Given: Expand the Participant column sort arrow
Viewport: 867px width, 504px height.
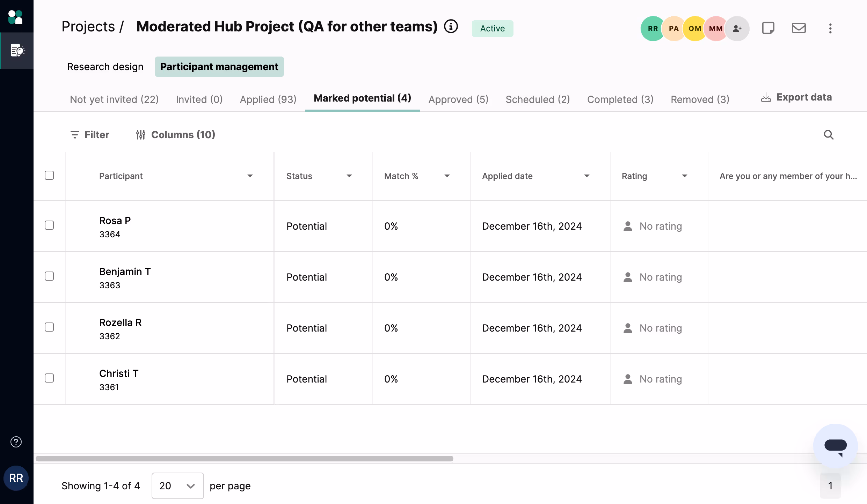Looking at the screenshot, I should click(250, 176).
